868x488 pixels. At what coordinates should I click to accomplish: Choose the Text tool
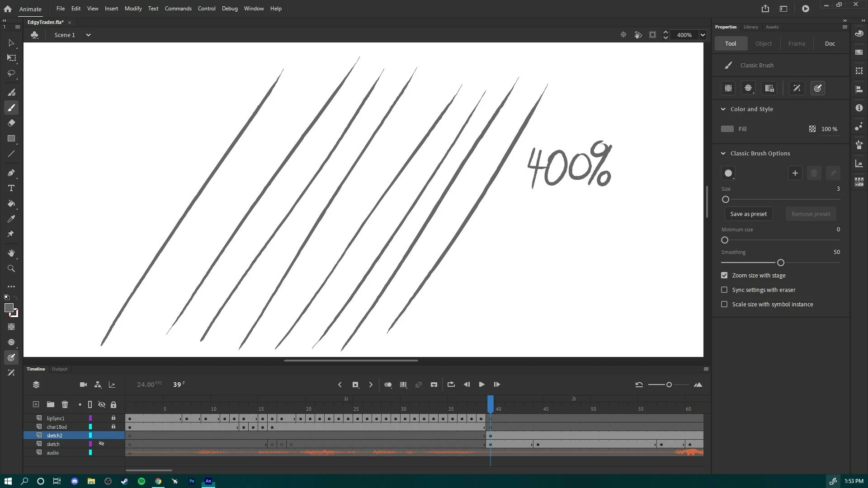(11, 188)
